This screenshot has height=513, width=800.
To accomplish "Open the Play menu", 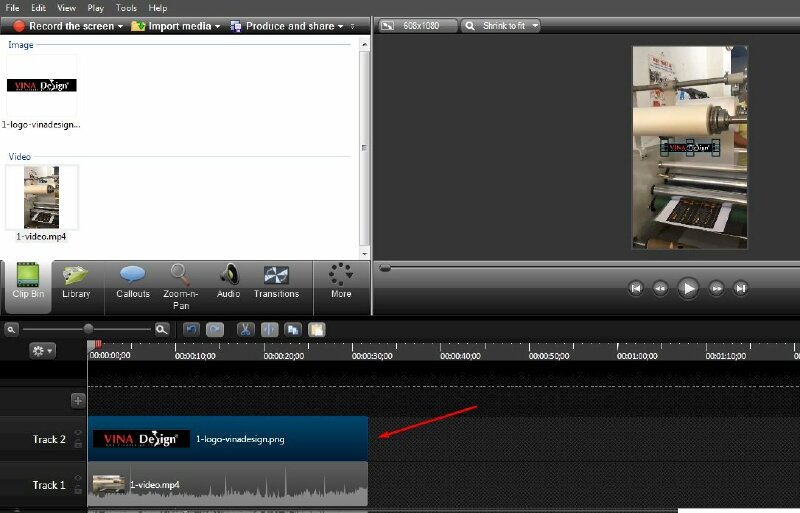I will [x=96, y=7].
